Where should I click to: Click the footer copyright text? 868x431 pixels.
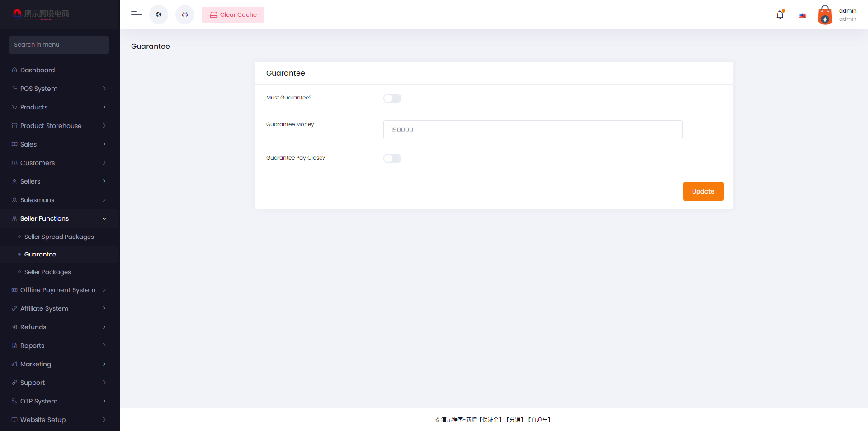point(493,420)
